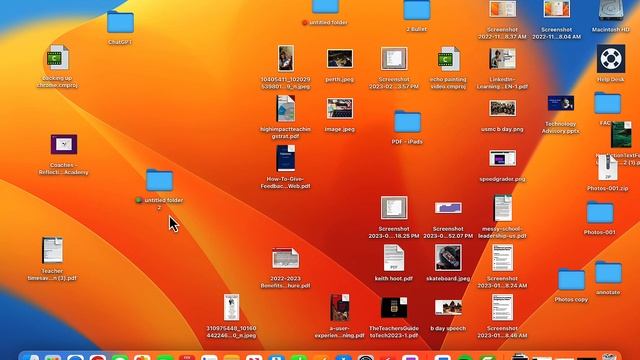640x360 pixels.
Task: Select the image.jpeg file
Action: click(340, 109)
